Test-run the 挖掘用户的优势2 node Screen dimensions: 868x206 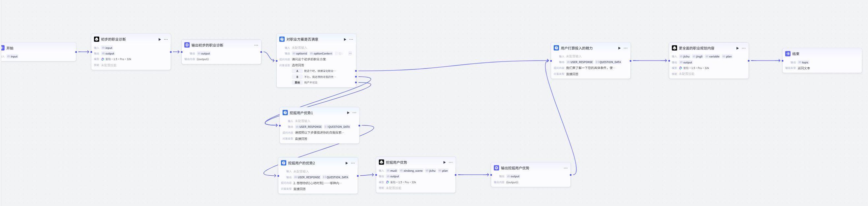coord(346,163)
